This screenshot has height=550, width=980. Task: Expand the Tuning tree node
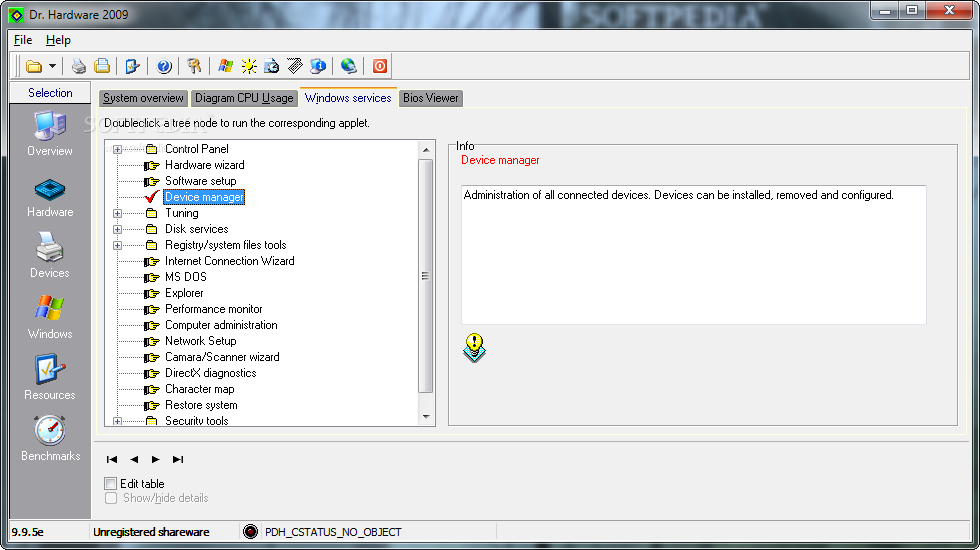tap(117, 213)
